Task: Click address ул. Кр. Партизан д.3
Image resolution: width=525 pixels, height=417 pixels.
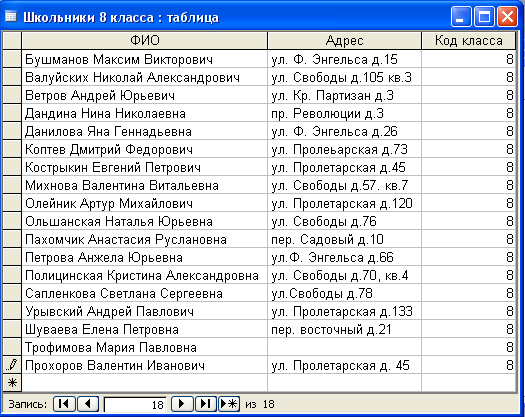Action: [x=344, y=95]
